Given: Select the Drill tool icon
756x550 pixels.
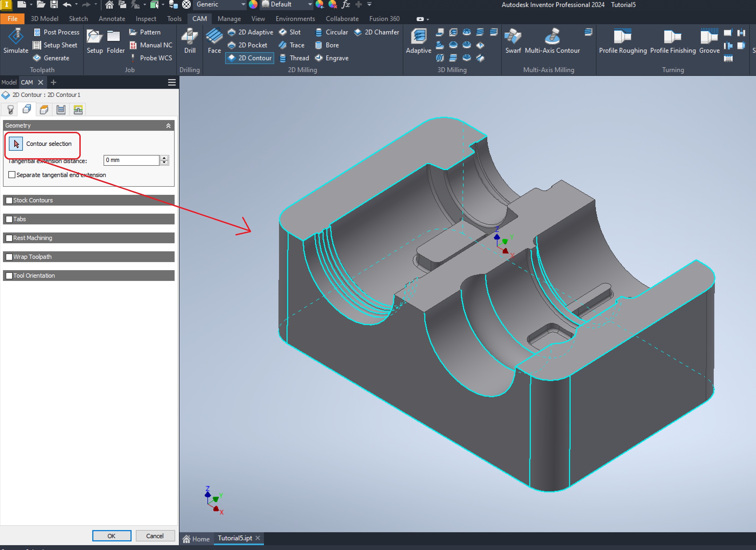Looking at the screenshot, I should (190, 36).
